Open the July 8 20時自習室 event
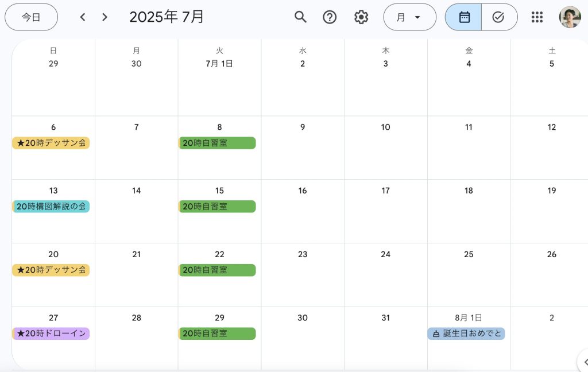The image size is (588, 372). (x=217, y=143)
